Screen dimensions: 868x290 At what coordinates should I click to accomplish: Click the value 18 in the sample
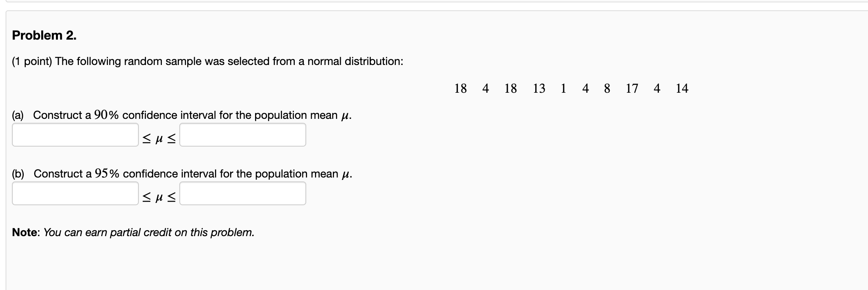pos(461,88)
